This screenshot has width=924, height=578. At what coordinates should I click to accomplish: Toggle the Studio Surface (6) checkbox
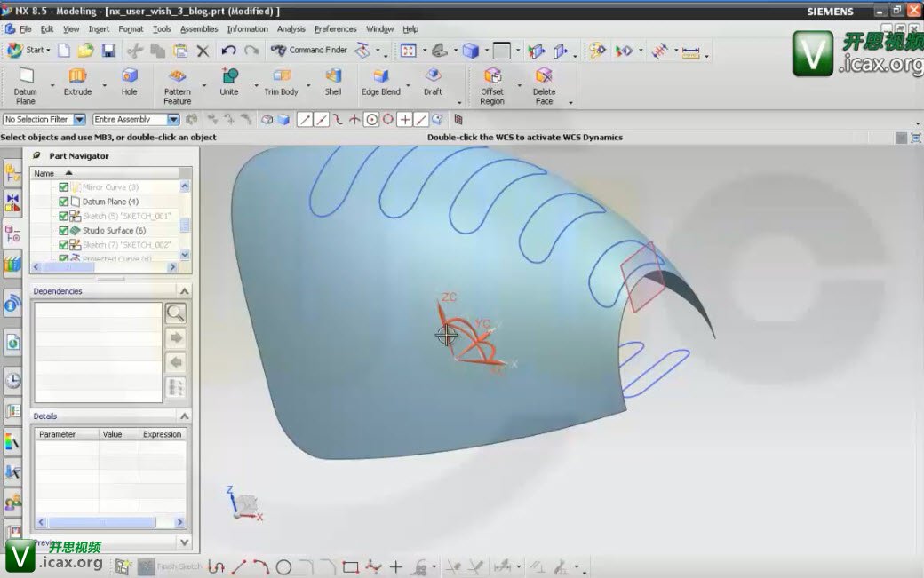[64, 231]
